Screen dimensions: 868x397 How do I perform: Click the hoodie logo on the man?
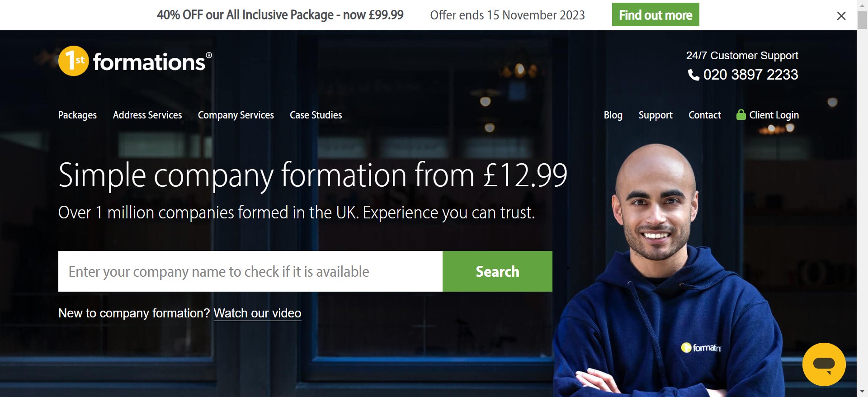pos(701,347)
